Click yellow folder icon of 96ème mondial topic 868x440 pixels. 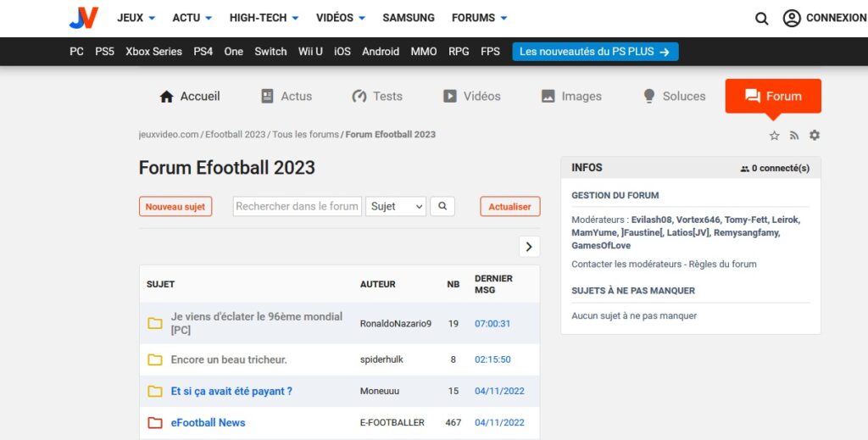pyautogui.click(x=155, y=323)
